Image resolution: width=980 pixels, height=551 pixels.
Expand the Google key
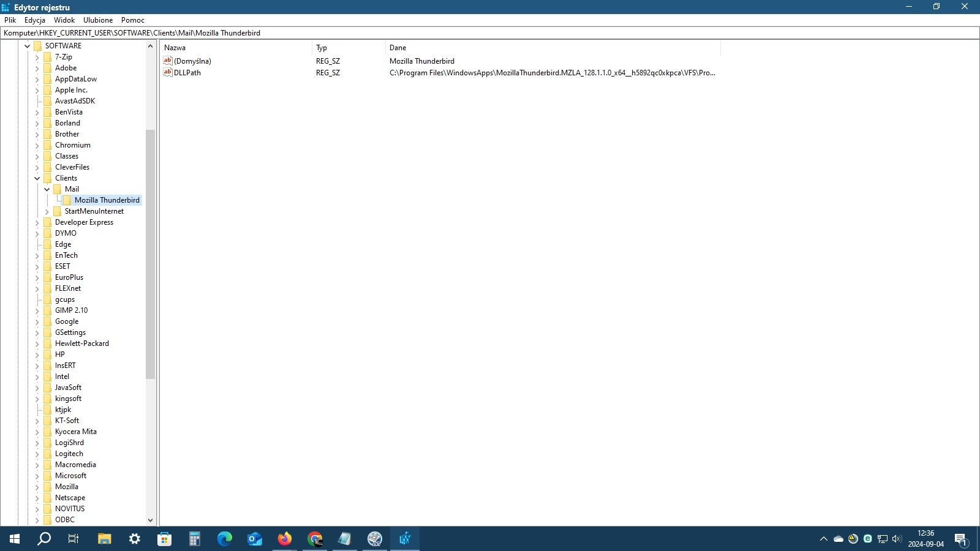(x=37, y=321)
